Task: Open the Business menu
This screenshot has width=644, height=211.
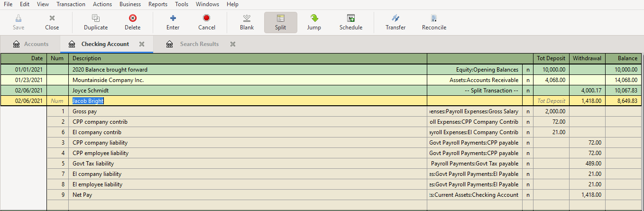Action: (x=130, y=4)
